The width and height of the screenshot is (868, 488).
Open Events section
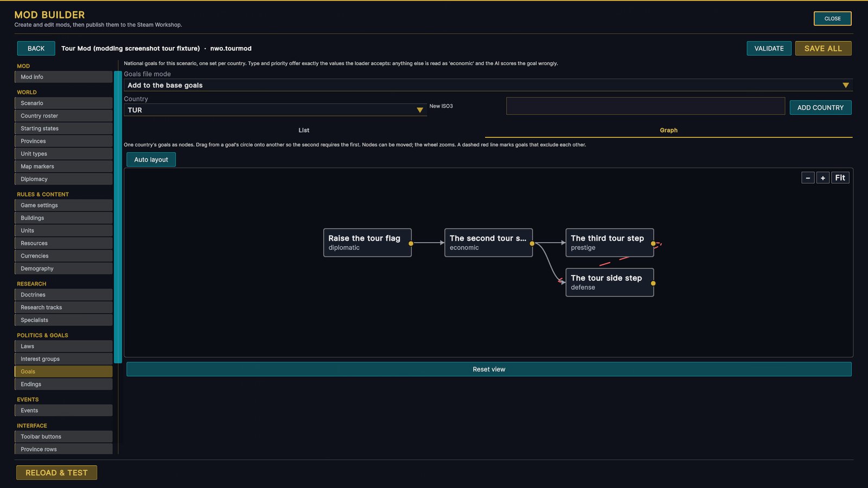63,410
